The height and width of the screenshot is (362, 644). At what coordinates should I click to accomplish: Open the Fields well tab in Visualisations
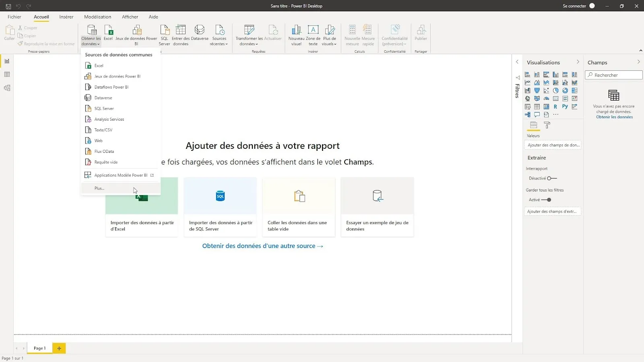[533, 125]
